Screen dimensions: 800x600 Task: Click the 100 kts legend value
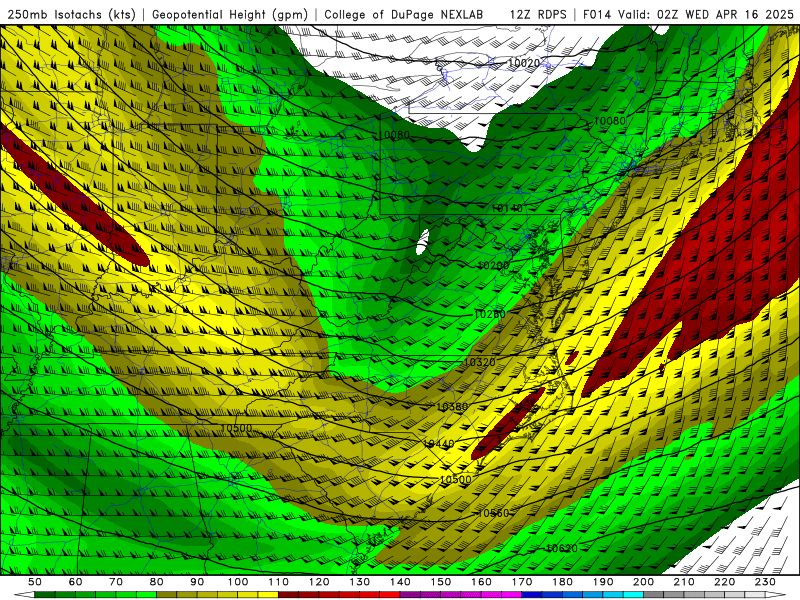pyautogui.click(x=238, y=582)
